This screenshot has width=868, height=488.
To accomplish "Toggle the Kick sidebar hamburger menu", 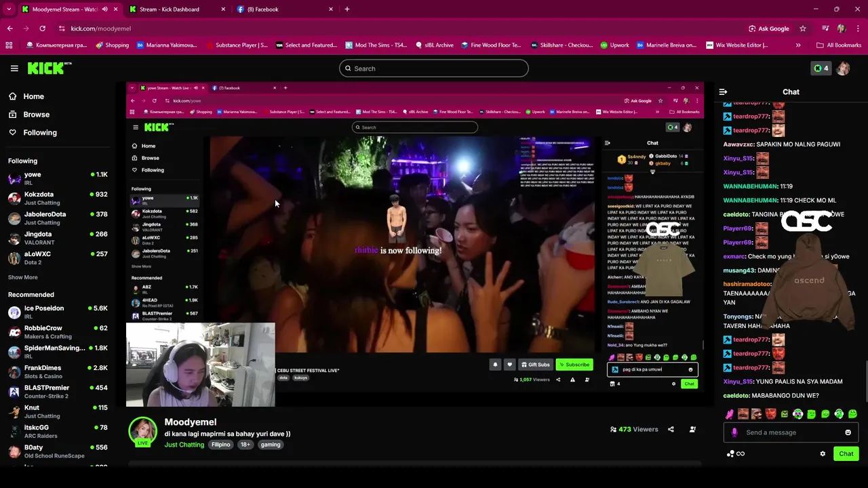I will coord(14,68).
